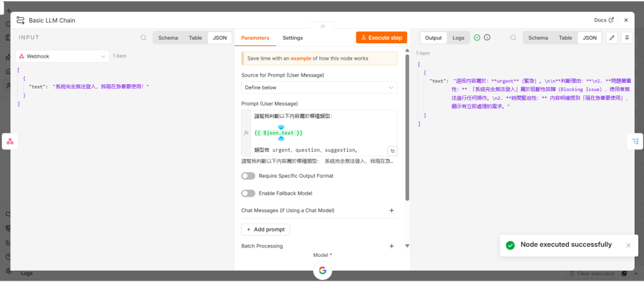644x282 pixels.
Task: Select the {{ $json.text }} expression
Action: [279, 133]
